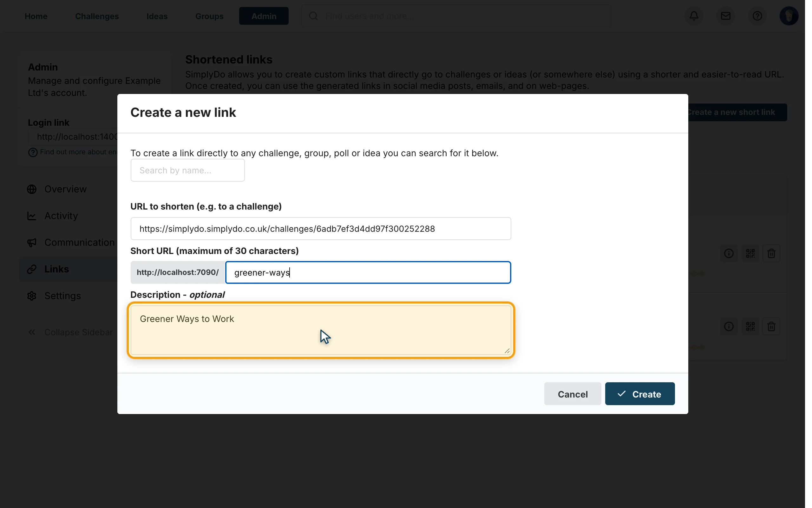Click the Collapse Sidebar double-chevron icon
Viewport: 812px width, 508px height.
point(32,332)
